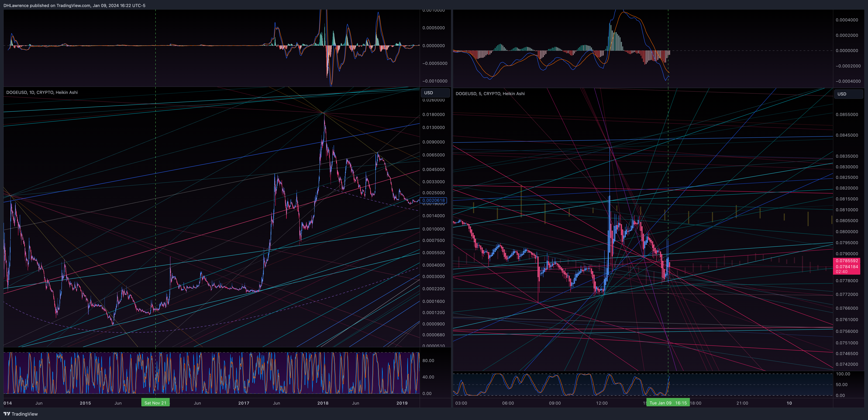
Task: Open the USD currency selector on the 1D chart
Action: 435,93
